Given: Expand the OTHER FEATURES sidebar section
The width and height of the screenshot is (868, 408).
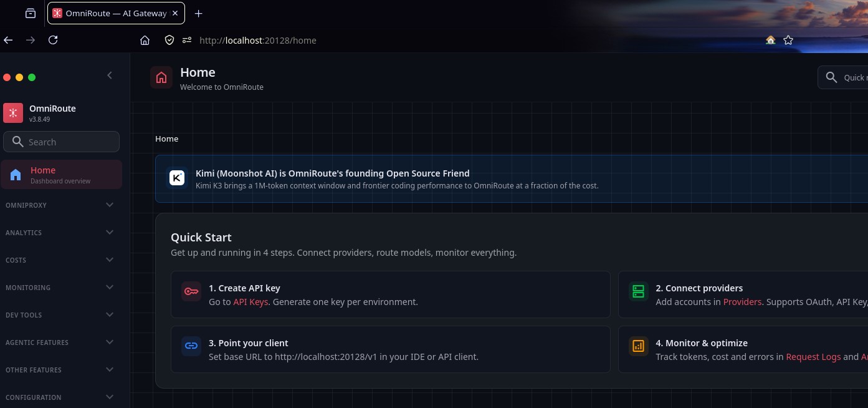Looking at the screenshot, I should pyautogui.click(x=61, y=370).
